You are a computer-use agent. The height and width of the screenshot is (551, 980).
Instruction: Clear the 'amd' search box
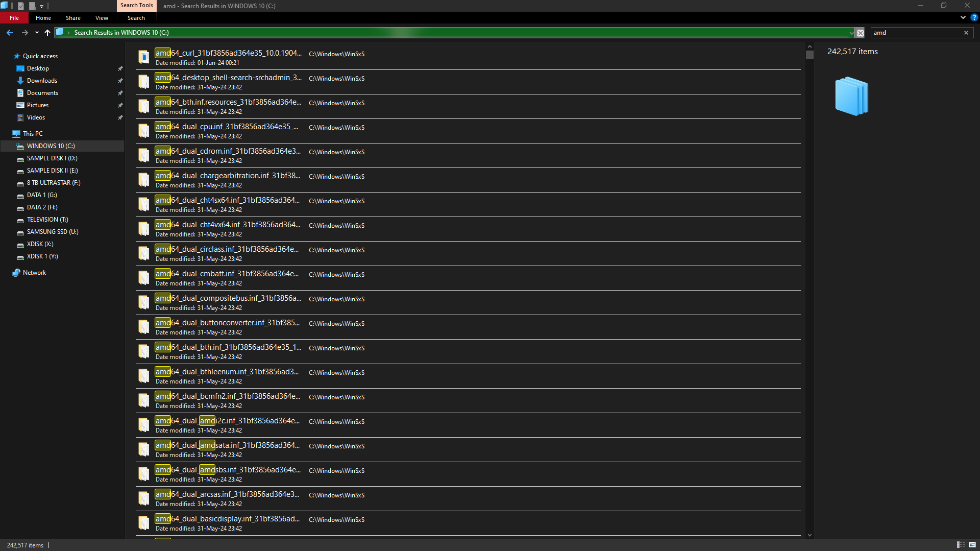(966, 33)
